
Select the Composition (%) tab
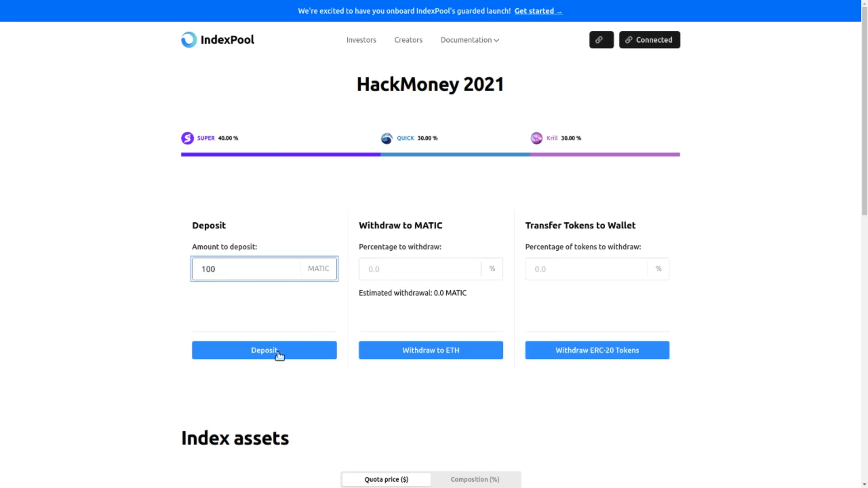475,479
